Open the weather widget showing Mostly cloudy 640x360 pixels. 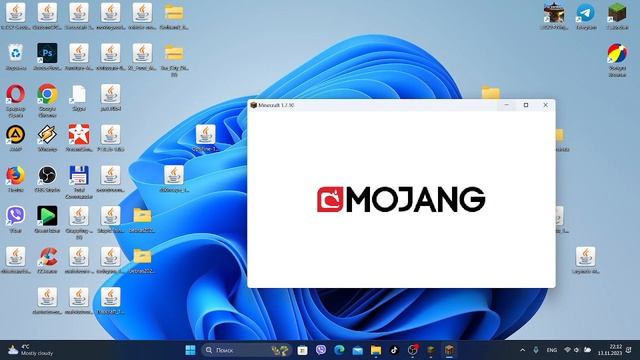click(31, 350)
